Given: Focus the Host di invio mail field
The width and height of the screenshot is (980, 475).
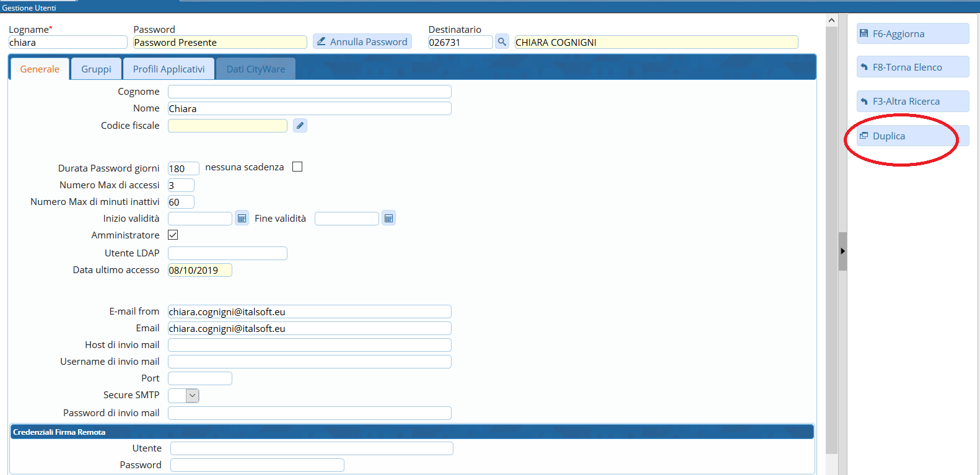Looking at the screenshot, I should click(309, 346).
